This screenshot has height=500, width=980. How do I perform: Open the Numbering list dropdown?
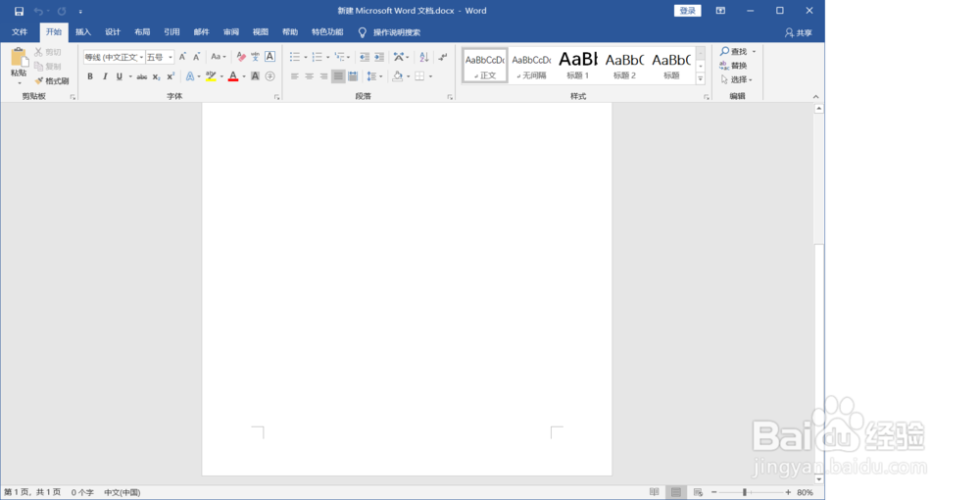327,57
